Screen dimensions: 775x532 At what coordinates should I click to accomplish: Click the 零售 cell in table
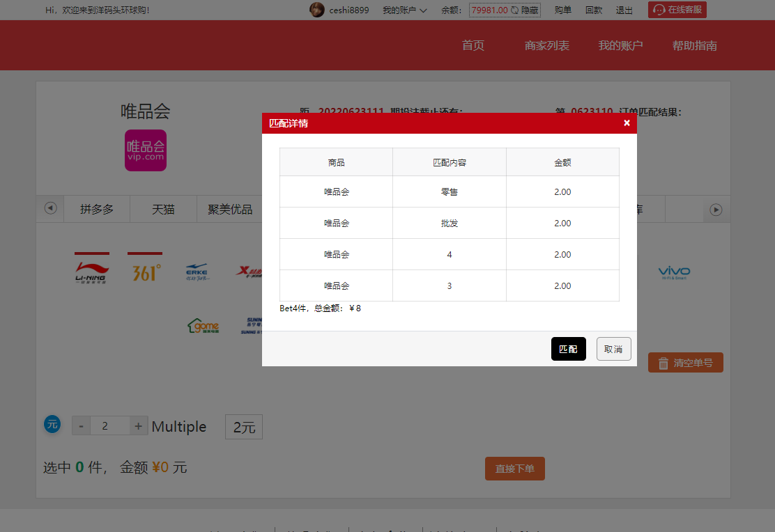point(450,191)
